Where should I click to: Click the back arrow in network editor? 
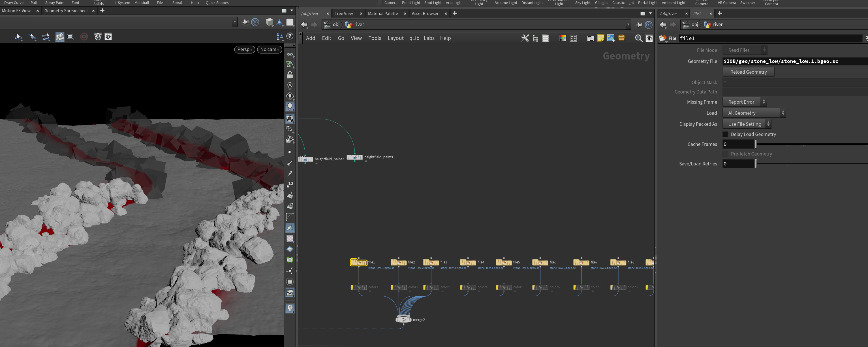pos(304,25)
